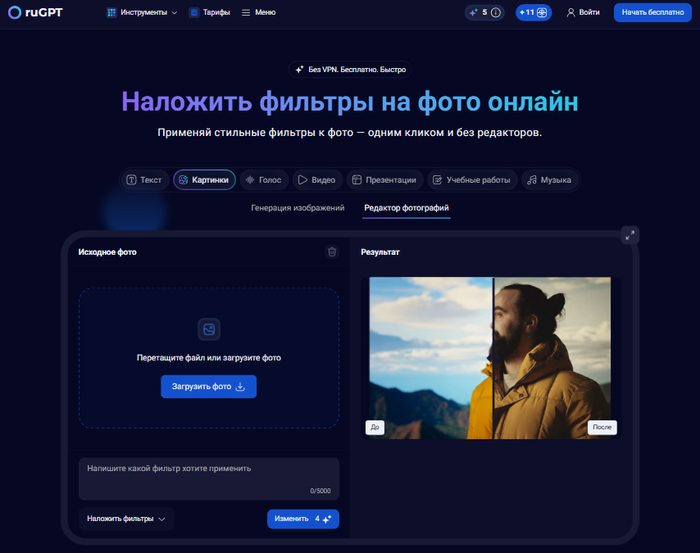The height and width of the screenshot is (553, 700).
Task: Choose the Музыка category
Action: 549,180
